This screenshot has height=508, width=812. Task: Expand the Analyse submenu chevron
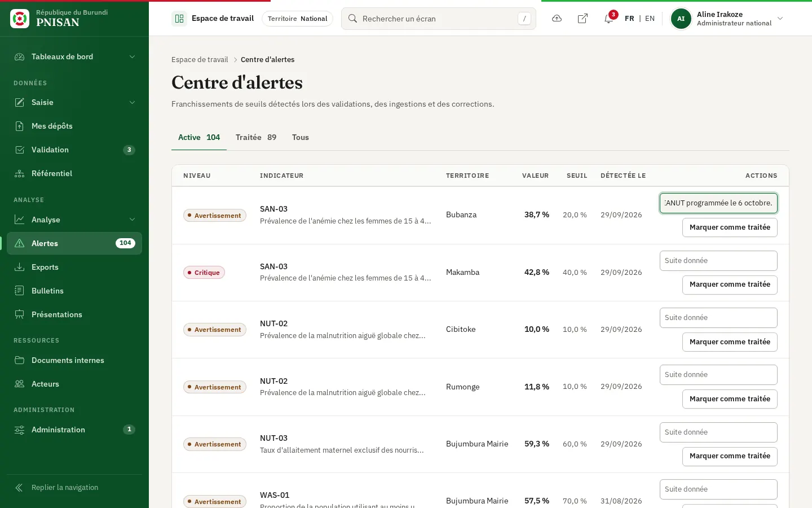point(132,220)
